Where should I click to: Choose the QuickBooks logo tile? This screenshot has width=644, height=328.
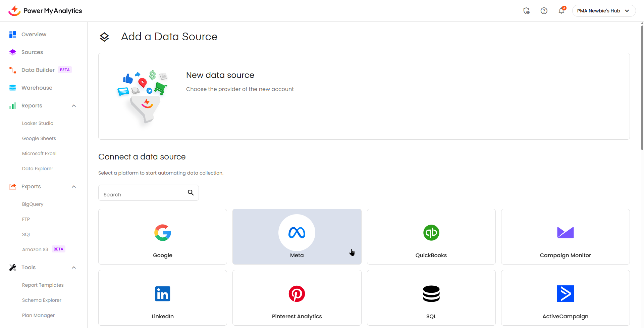tap(431, 233)
